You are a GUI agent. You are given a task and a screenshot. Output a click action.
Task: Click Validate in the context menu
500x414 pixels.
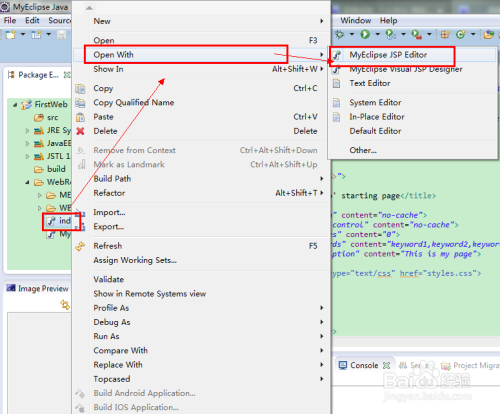pyautogui.click(x=109, y=279)
